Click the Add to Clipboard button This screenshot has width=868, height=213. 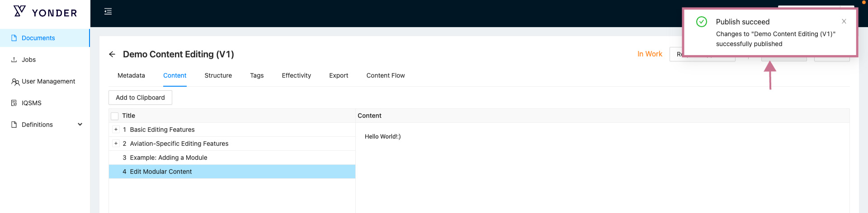tap(140, 97)
